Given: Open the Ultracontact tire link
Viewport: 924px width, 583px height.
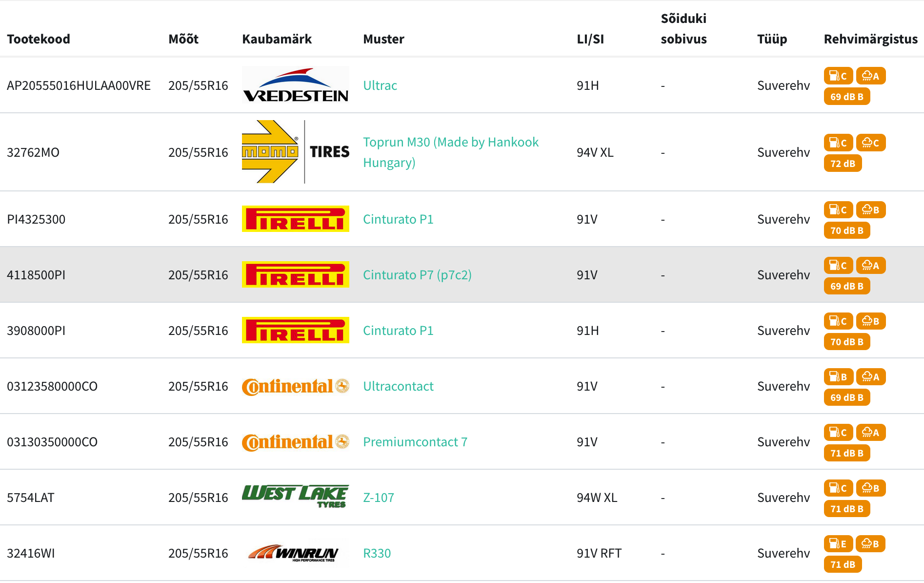Looking at the screenshot, I should [x=398, y=386].
